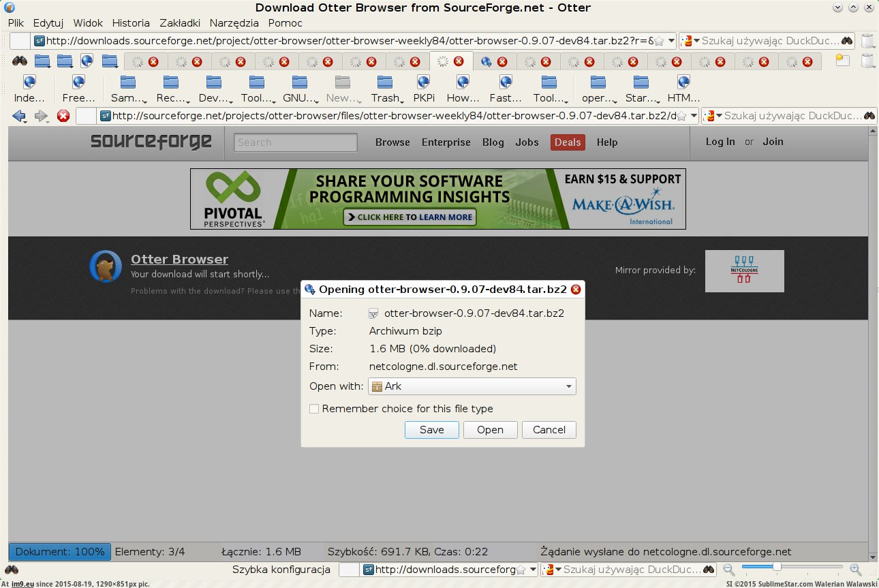Click the Pivotal Perspectives banner ad
The image size is (879, 588).
point(438,199)
